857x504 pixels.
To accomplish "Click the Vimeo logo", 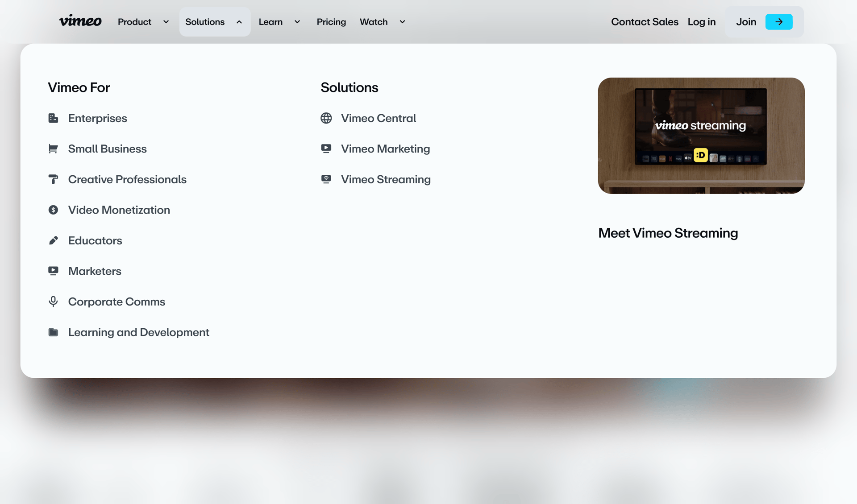I will pos(80,21).
